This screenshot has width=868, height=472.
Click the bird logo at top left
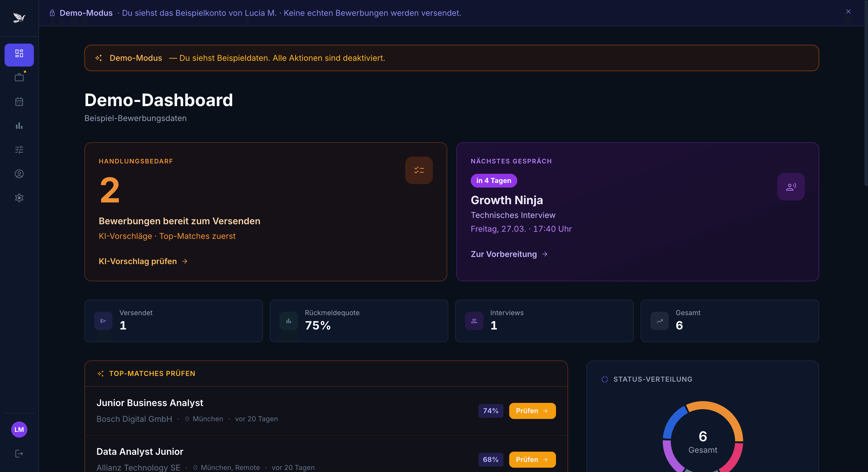point(19,17)
